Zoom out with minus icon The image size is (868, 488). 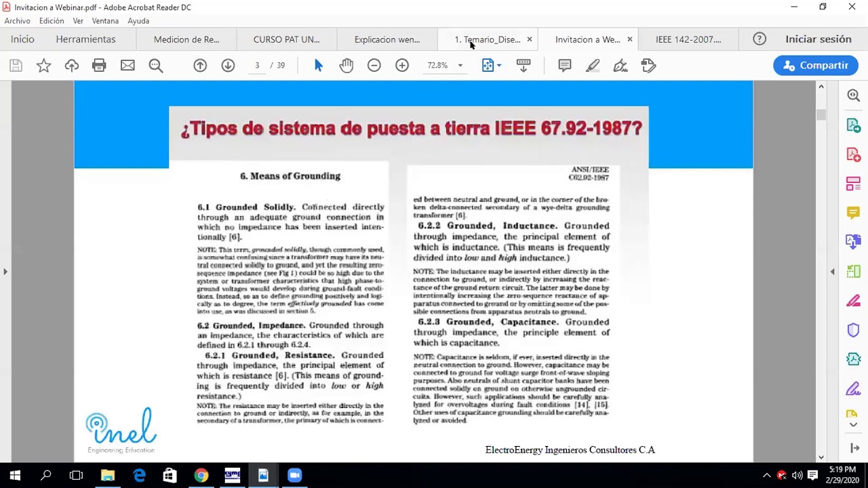(x=374, y=66)
